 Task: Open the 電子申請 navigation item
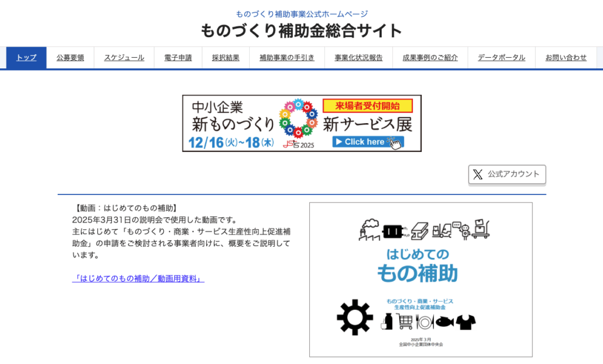pos(178,58)
